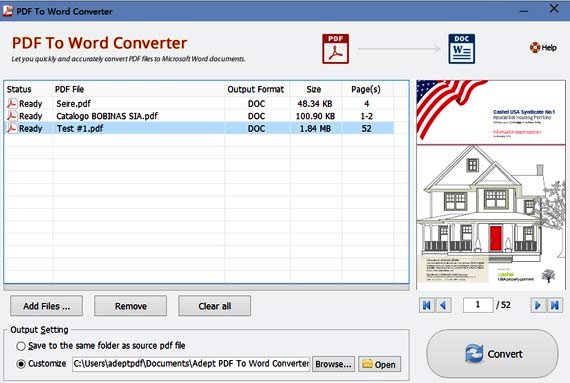Click the red PDF file icon in header
This screenshot has width=570, height=383.
point(336,49)
